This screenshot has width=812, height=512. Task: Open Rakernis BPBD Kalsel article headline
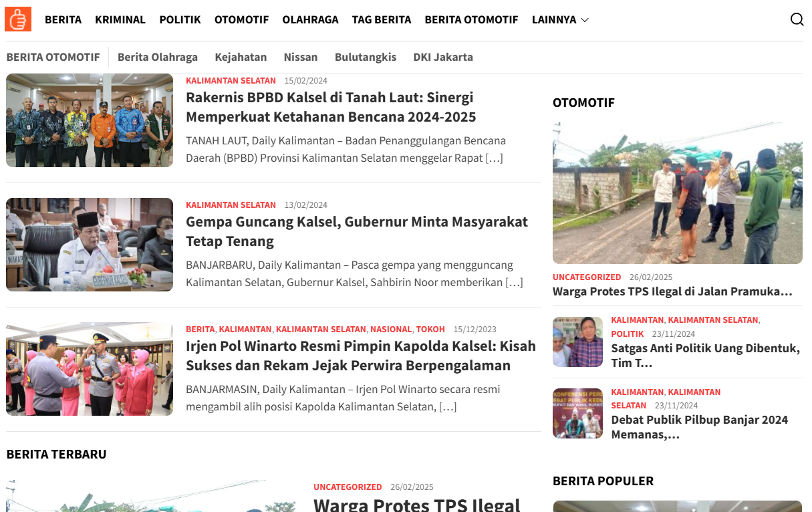[331, 107]
